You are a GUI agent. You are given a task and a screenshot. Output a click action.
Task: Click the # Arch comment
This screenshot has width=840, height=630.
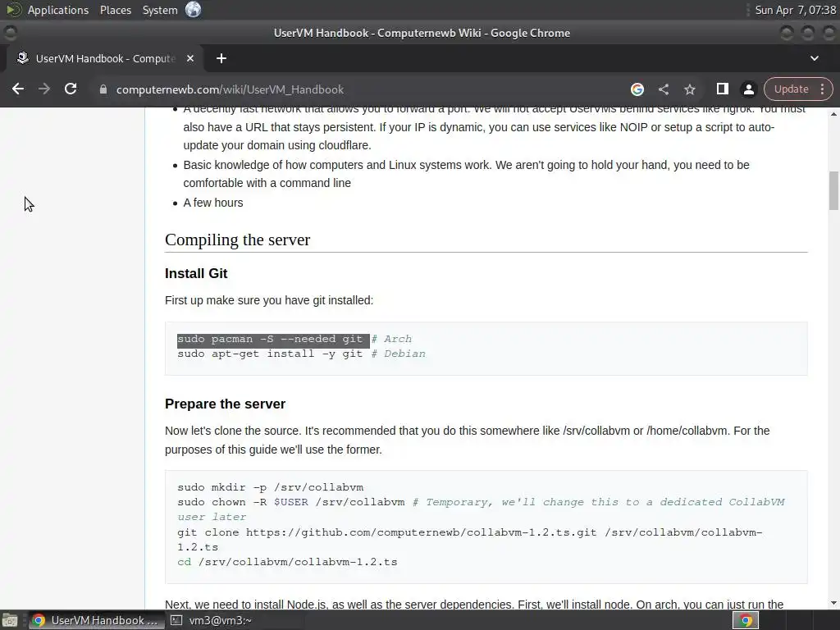tap(391, 339)
